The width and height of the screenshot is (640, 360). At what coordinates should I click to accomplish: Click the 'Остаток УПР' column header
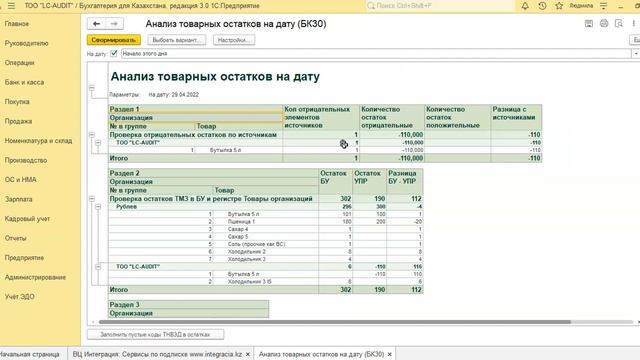369,181
